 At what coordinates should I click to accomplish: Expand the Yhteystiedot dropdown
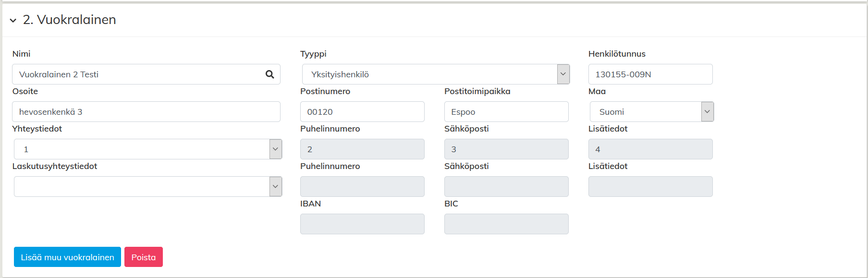point(147,149)
